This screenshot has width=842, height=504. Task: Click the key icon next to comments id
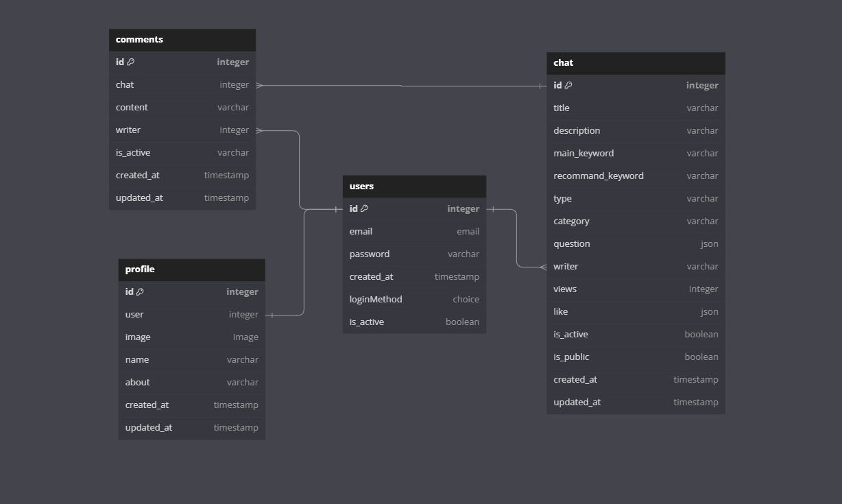[x=129, y=62]
